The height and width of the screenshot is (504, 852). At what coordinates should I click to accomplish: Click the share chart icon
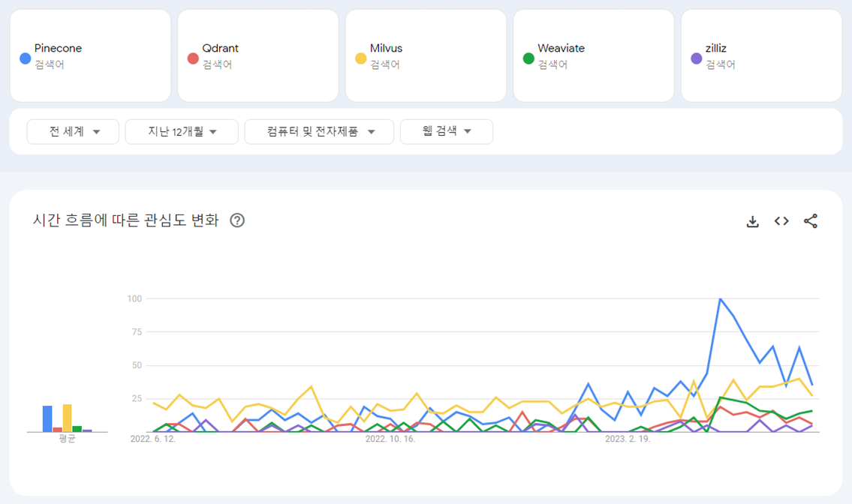[810, 221]
